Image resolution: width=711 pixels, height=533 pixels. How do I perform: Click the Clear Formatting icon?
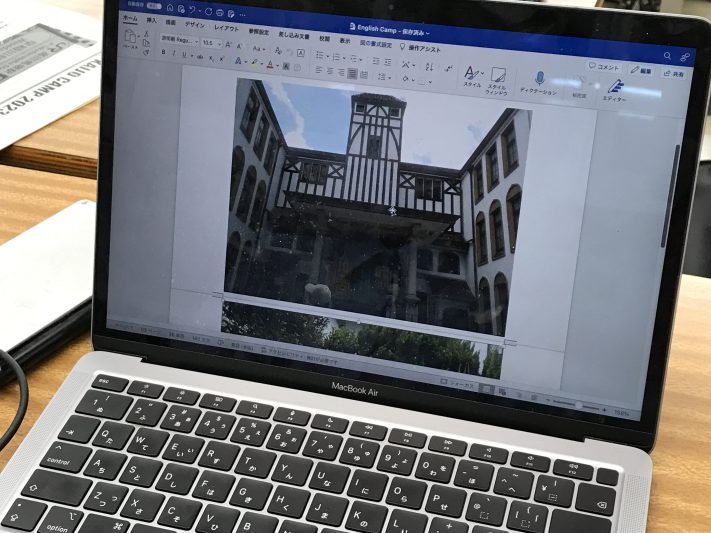[278, 50]
